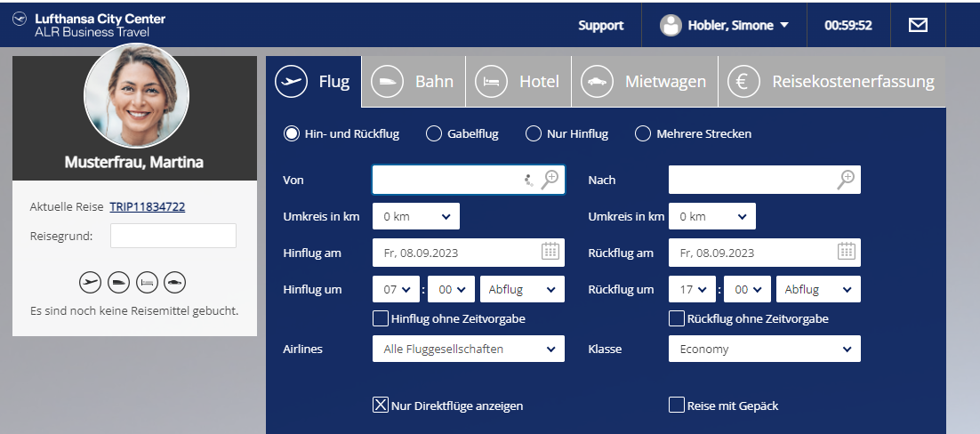This screenshot has width=980, height=434.
Task: Switch to the Bahn tab
Action: coord(414,82)
